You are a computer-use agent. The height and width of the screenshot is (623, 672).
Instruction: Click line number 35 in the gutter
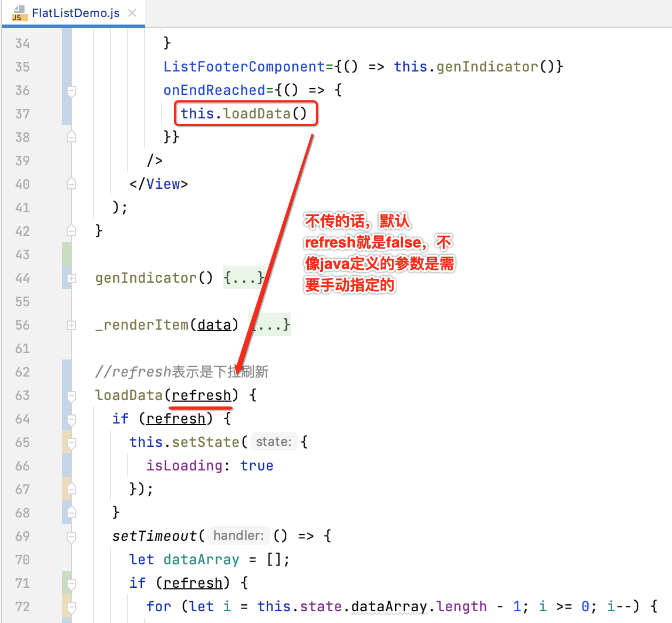coord(22,67)
